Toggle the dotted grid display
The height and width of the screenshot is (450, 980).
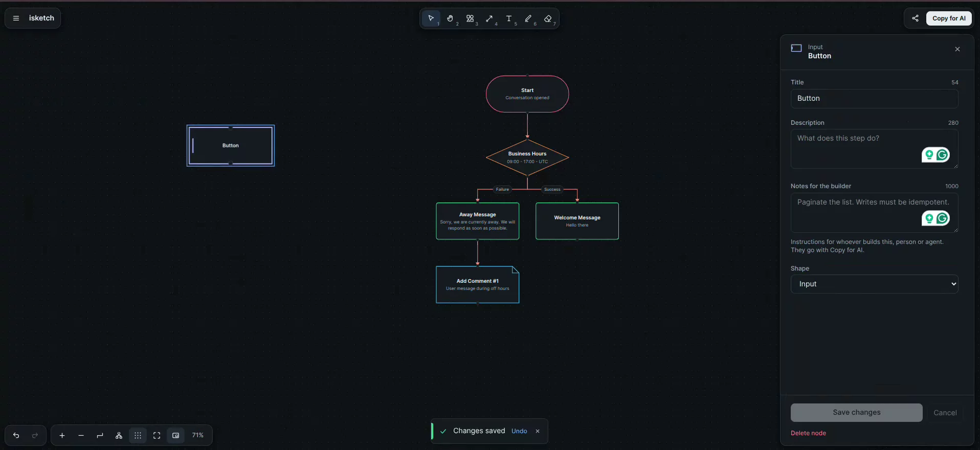pyautogui.click(x=138, y=436)
